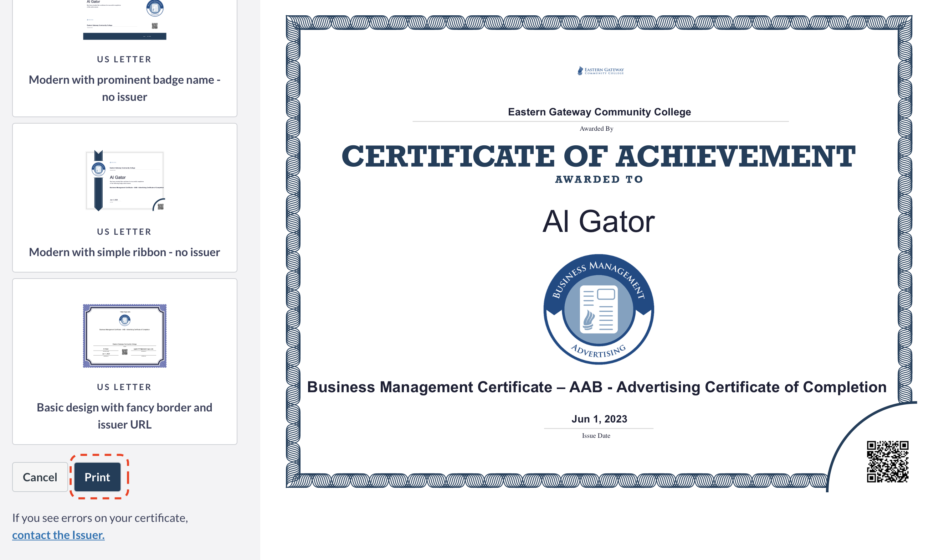
Task: Click the QR code on certificate
Action: pyautogui.click(x=887, y=461)
